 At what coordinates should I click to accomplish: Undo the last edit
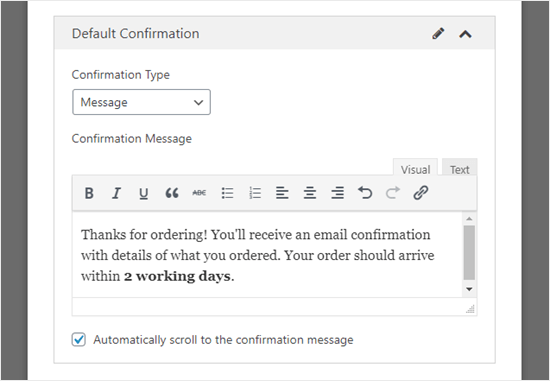[365, 193]
